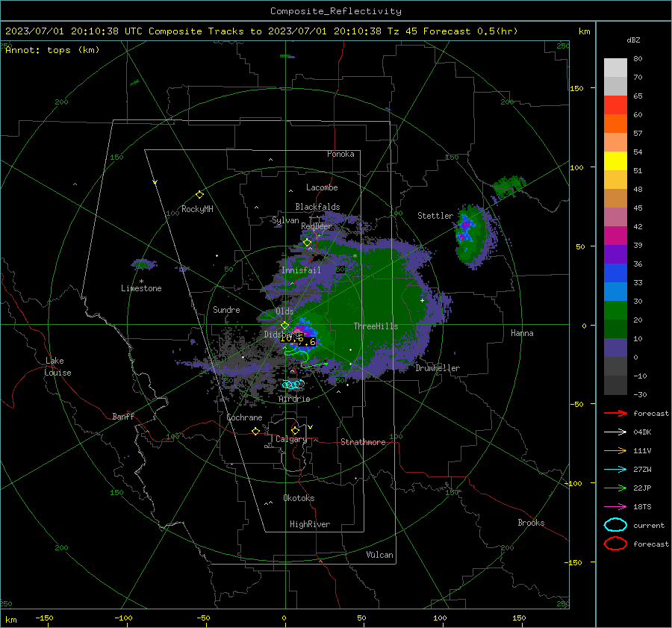Viewport: 672px width, 628px height.
Task: Click the cyan current ellipse legend icon
Action: (x=615, y=525)
